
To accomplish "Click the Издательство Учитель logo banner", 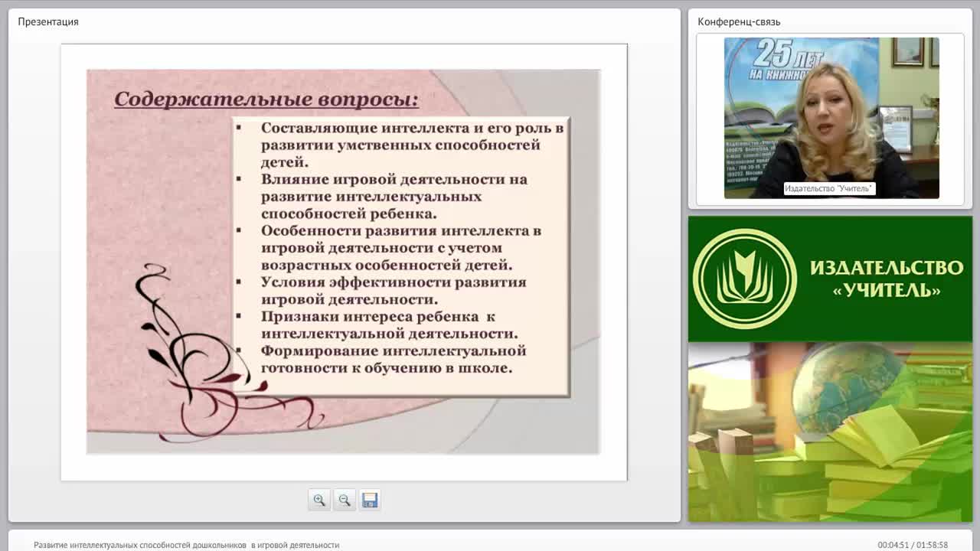I will click(830, 279).
